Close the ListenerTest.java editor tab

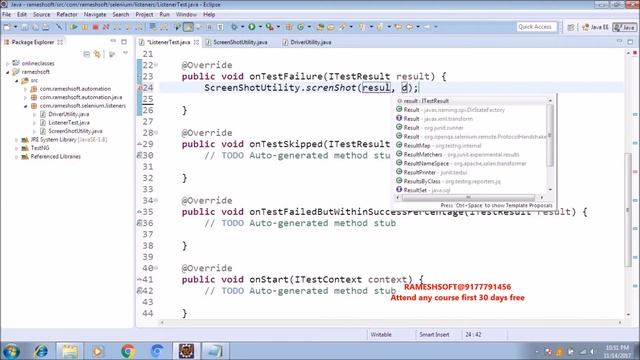[x=196, y=42]
